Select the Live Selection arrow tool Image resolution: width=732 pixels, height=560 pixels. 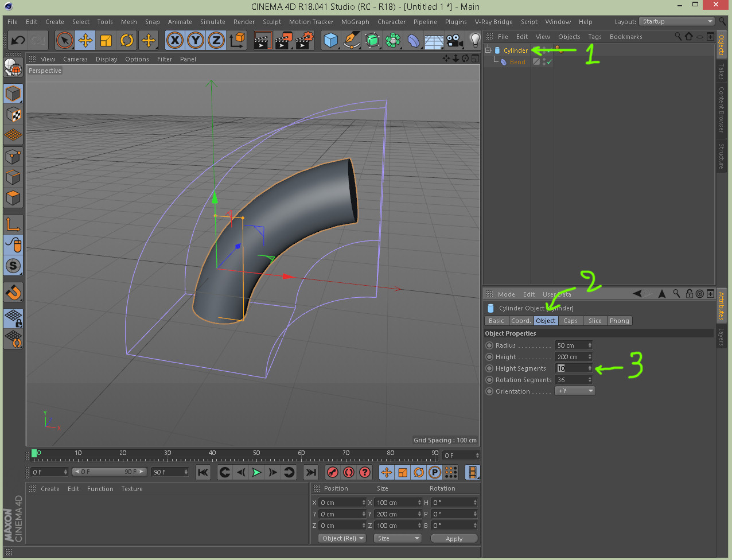click(x=65, y=40)
